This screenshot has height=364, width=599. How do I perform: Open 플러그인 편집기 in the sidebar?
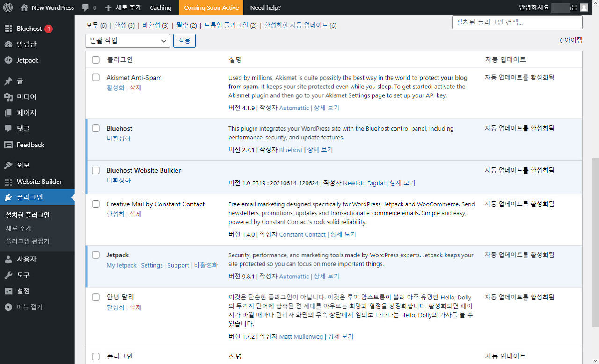tap(28, 241)
